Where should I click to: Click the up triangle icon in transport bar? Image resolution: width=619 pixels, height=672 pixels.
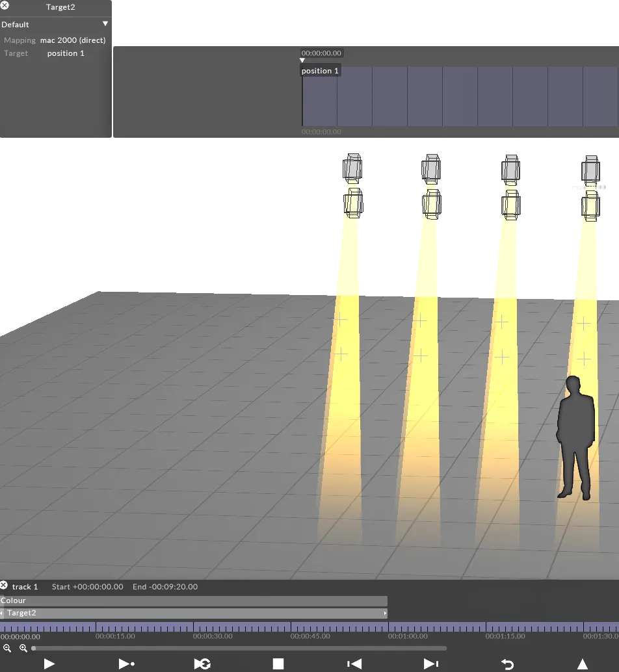point(583,664)
